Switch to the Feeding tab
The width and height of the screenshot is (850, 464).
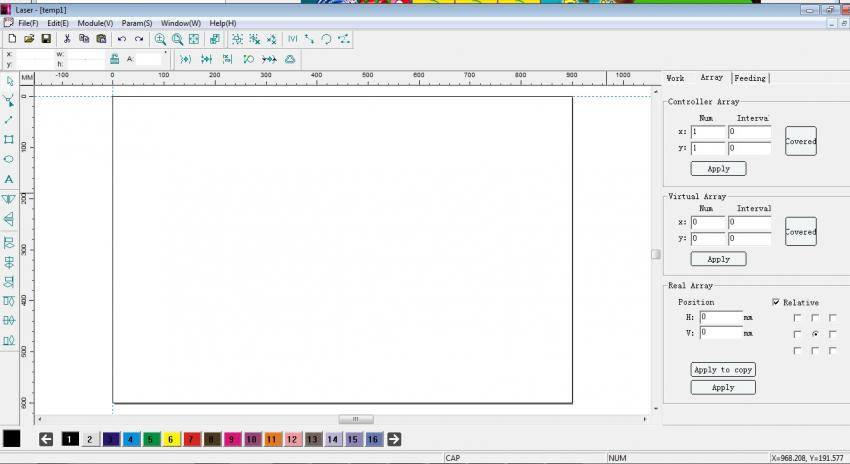pyautogui.click(x=750, y=78)
